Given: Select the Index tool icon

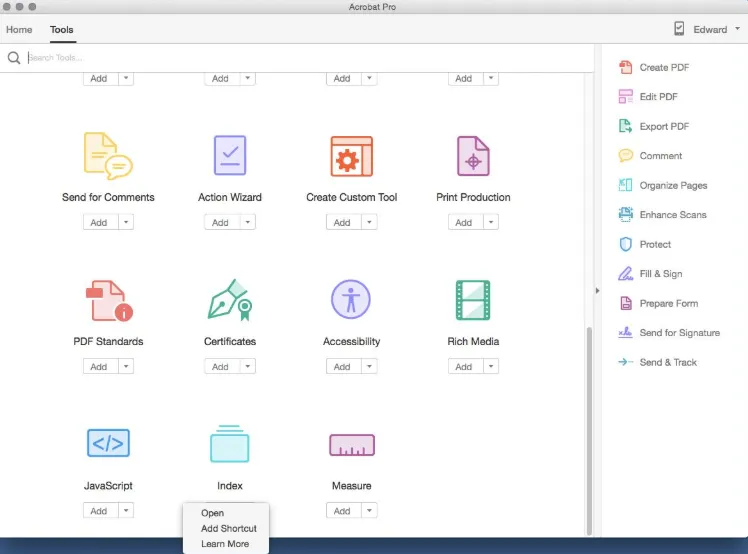Looking at the screenshot, I should coord(229,443).
